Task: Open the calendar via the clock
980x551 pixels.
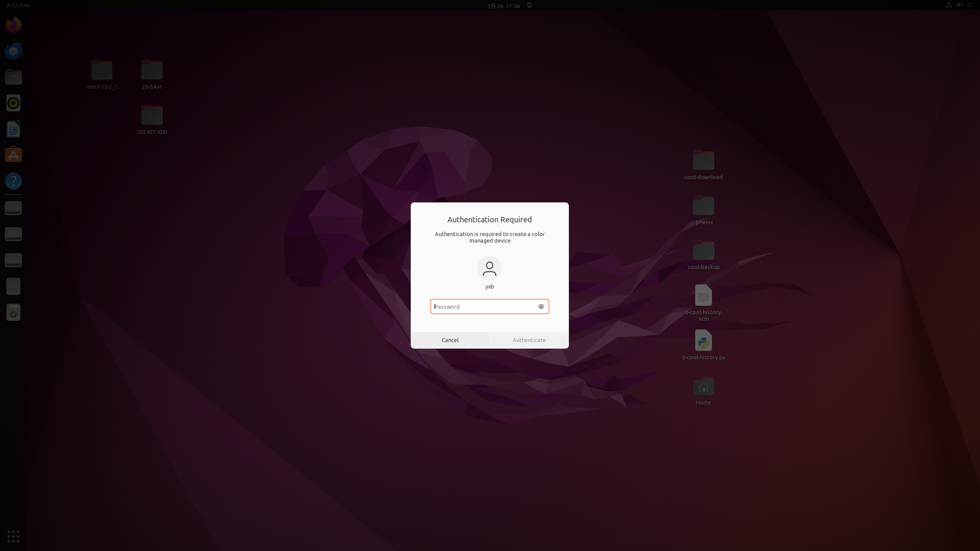Action: (x=503, y=6)
